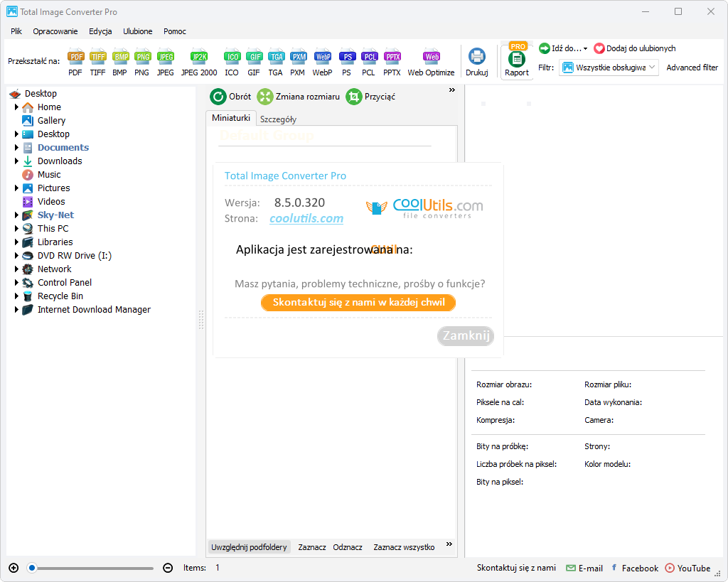The width and height of the screenshot is (728, 582).
Task: Expand the This PC node
Action: coord(17,228)
